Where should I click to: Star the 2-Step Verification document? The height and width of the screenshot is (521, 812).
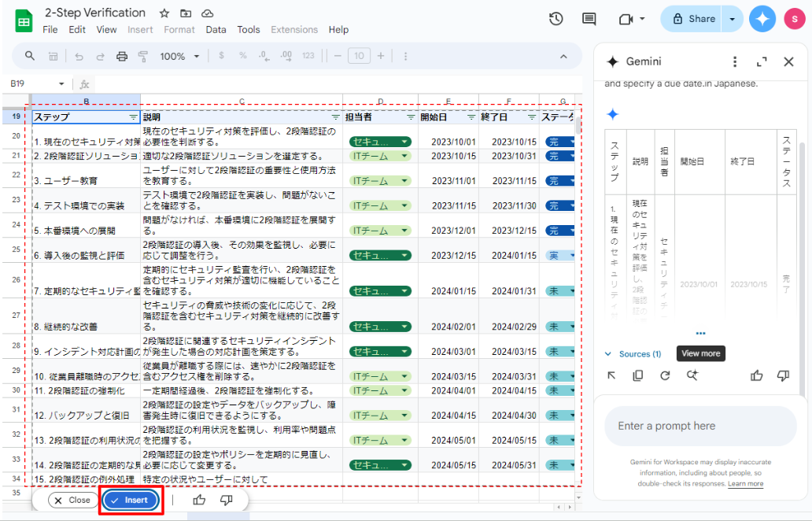click(164, 13)
